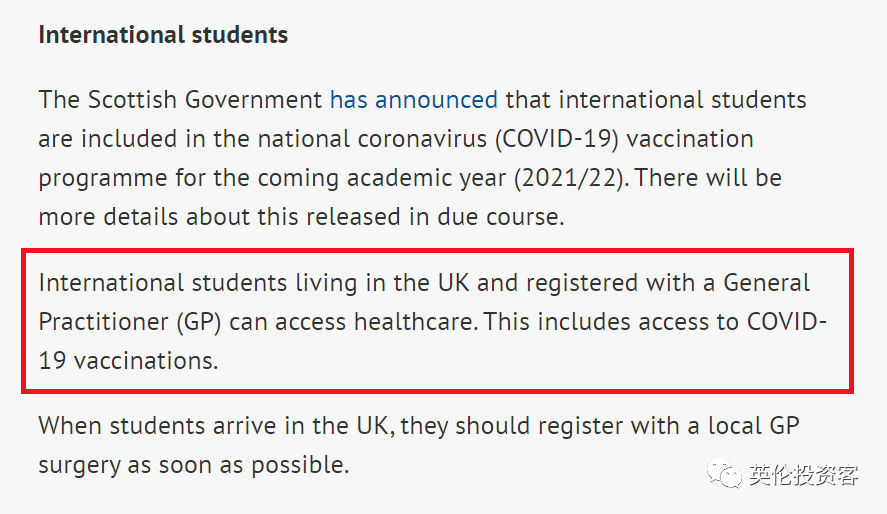Screen dimensions: 887x514
Task: Click "19 vaccinations." in the highlighted box
Action: click(128, 361)
